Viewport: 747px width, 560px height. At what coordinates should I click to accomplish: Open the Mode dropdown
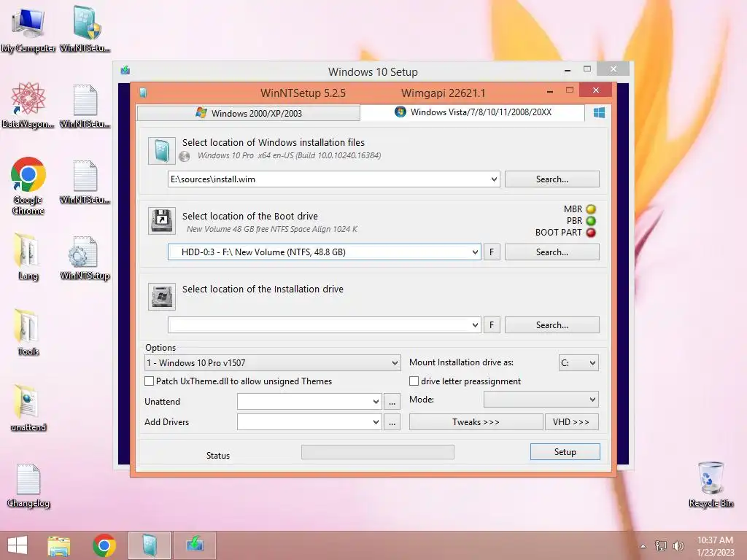(x=541, y=400)
